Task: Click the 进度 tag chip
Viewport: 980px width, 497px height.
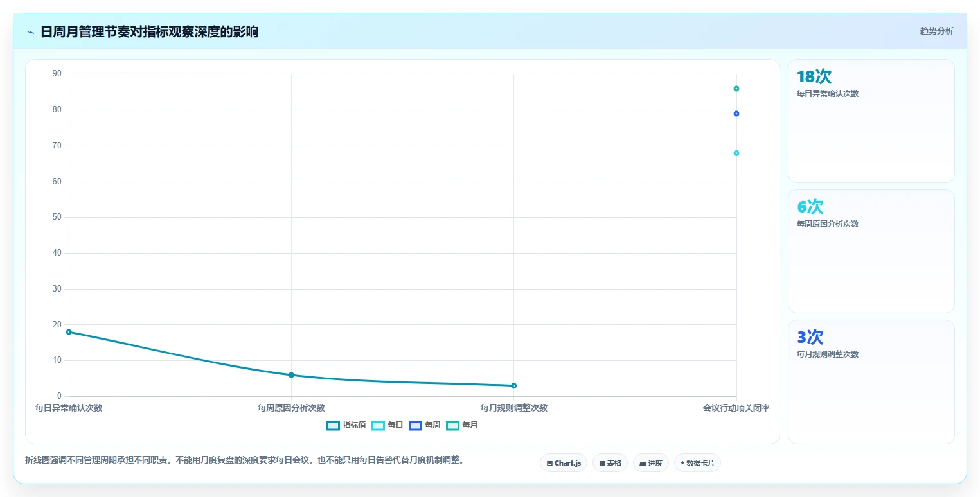Action: pos(651,463)
